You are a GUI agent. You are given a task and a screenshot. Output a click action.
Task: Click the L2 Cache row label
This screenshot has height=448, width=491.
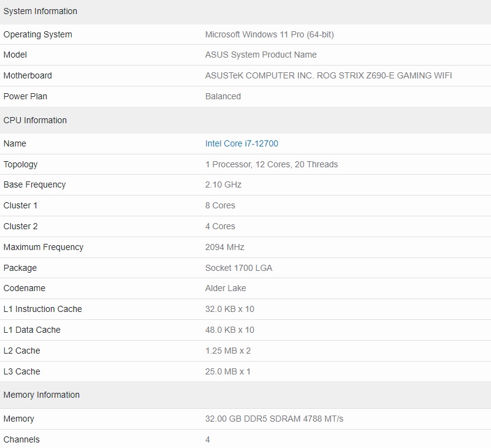click(x=21, y=351)
